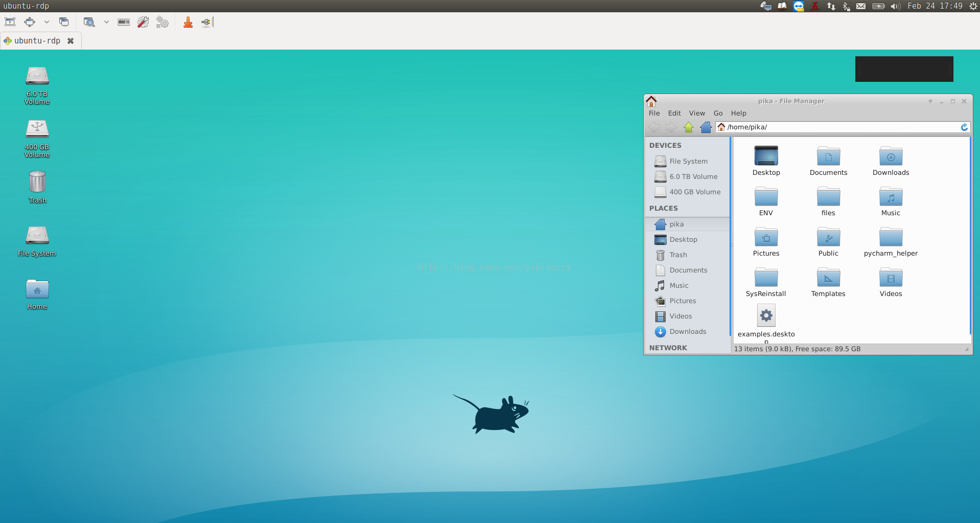Toggle Remmina fullscreen mode icon
The width and height of the screenshot is (980, 523).
tap(30, 22)
